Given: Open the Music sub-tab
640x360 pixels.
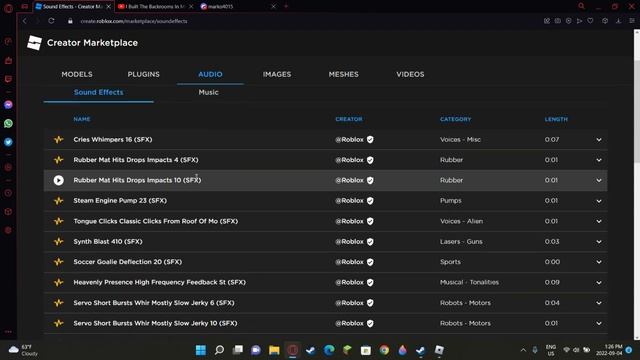Looking at the screenshot, I should point(208,92).
